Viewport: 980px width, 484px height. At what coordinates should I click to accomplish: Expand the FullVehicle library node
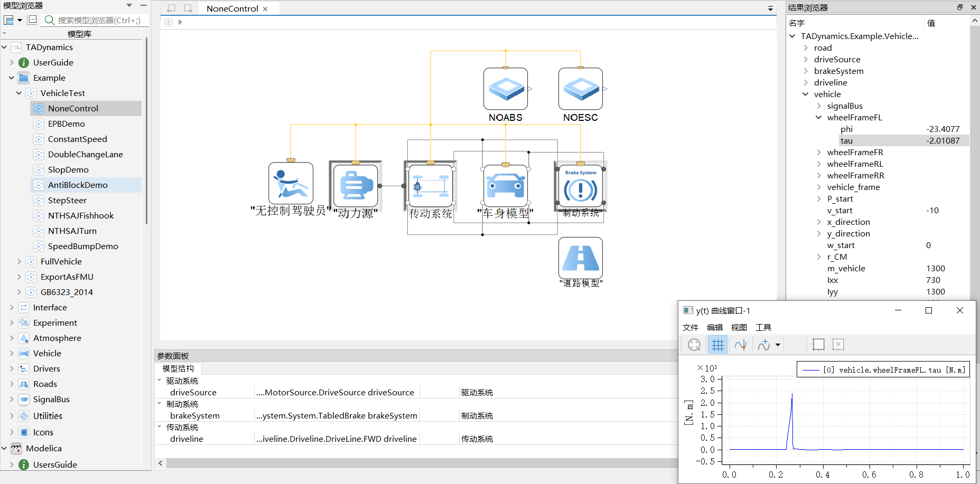19,262
